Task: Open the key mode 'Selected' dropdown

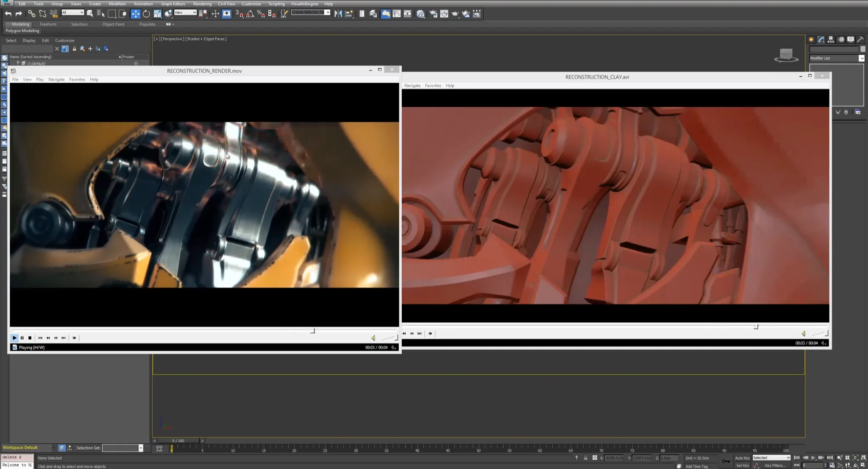Action: pos(771,458)
